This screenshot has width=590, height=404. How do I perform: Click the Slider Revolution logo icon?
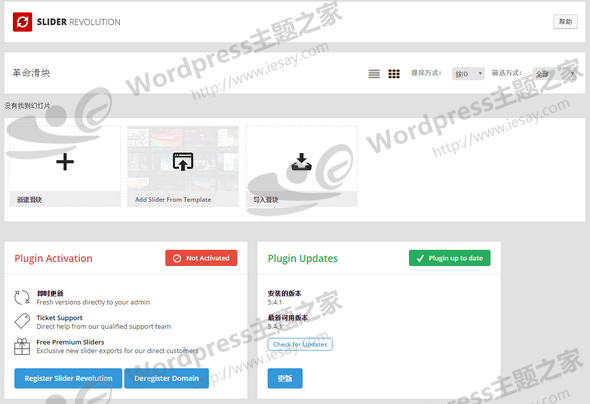pyautogui.click(x=22, y=22)
